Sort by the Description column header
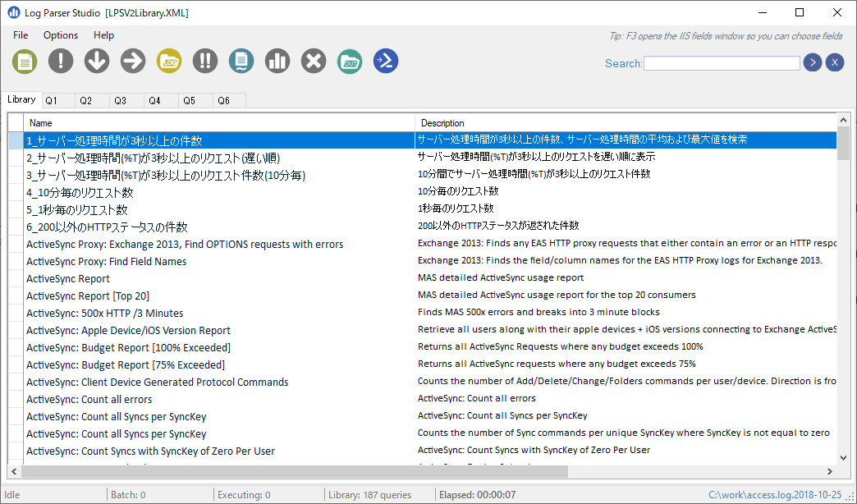This screenshot has height=504, width=857. 626,123
